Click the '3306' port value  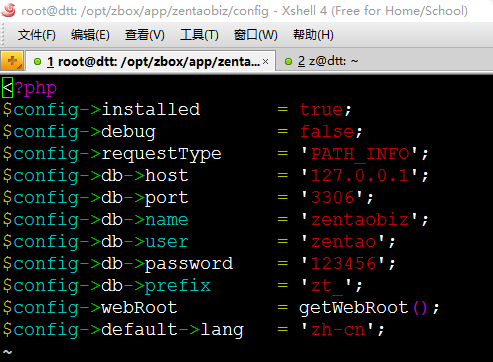click(x=332, y=197)
